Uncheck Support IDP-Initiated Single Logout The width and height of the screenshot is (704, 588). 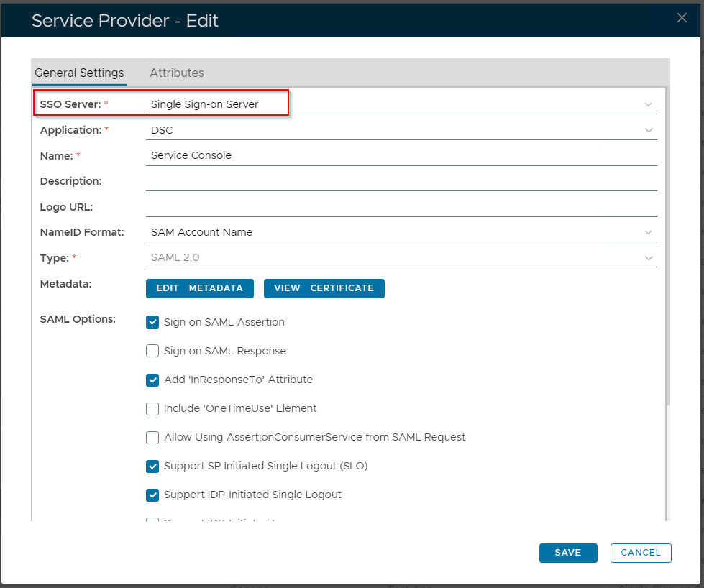coord(152,495)
